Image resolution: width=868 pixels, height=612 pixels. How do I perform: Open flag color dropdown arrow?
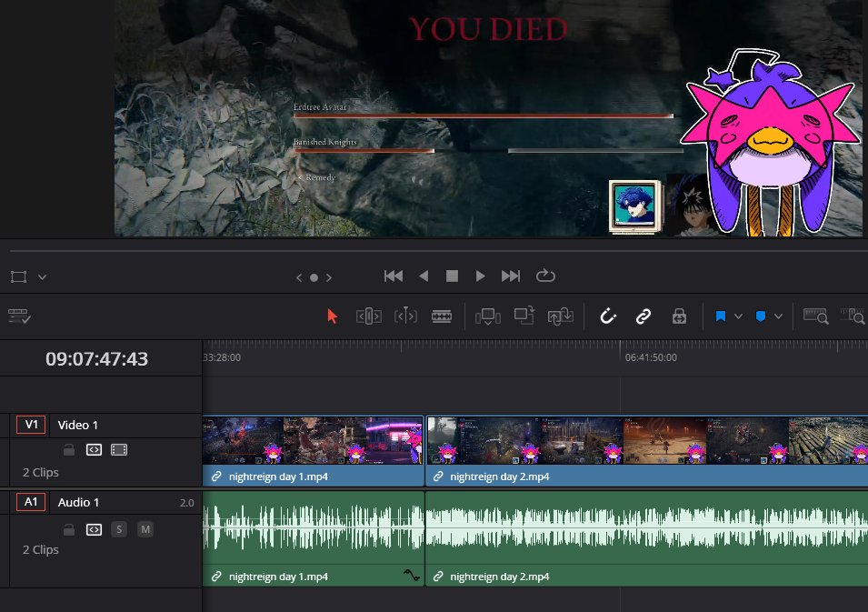[738, 316]
